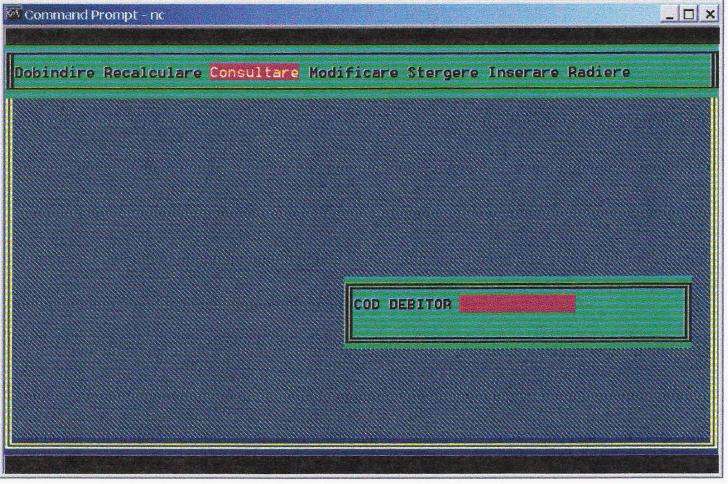Maximize the Command Prompt window
728x484 pixels.
tap(689, 14)
